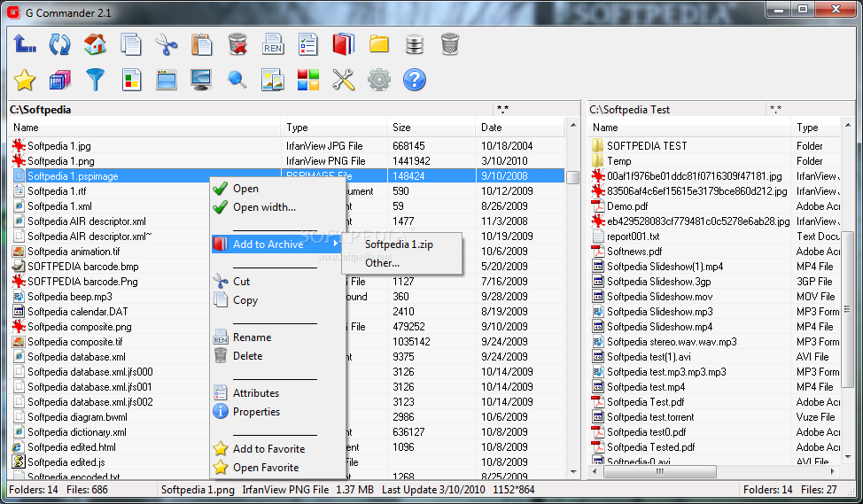
Task: Click the blue question mark help icon
Action: pyautogui.click(x=415, y=80)
